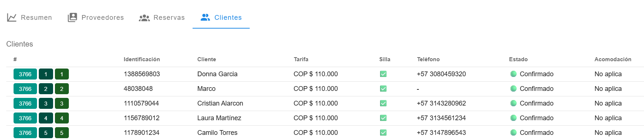Click the dark green badge 2 in Marco's row
This screenshot has height=140, width=644.
coord(62,89)
